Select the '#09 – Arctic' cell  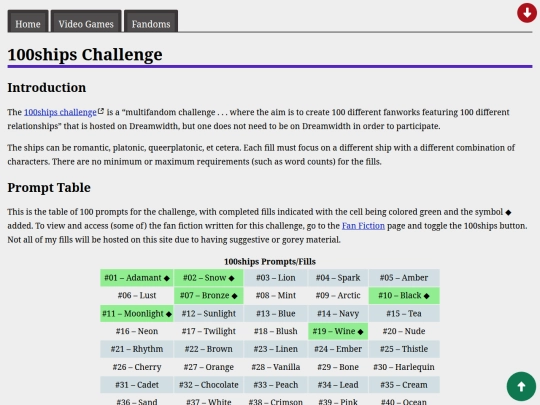[x=338, y=295]
